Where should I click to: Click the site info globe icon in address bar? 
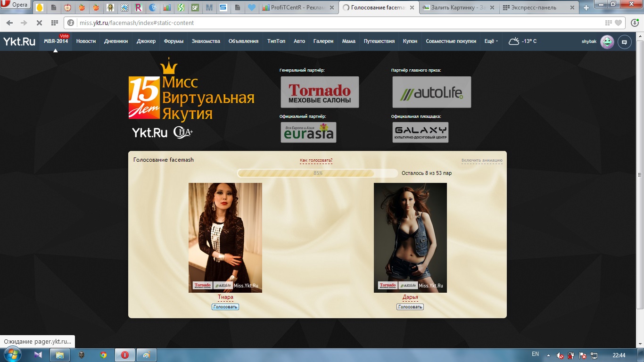click(71, 23)
